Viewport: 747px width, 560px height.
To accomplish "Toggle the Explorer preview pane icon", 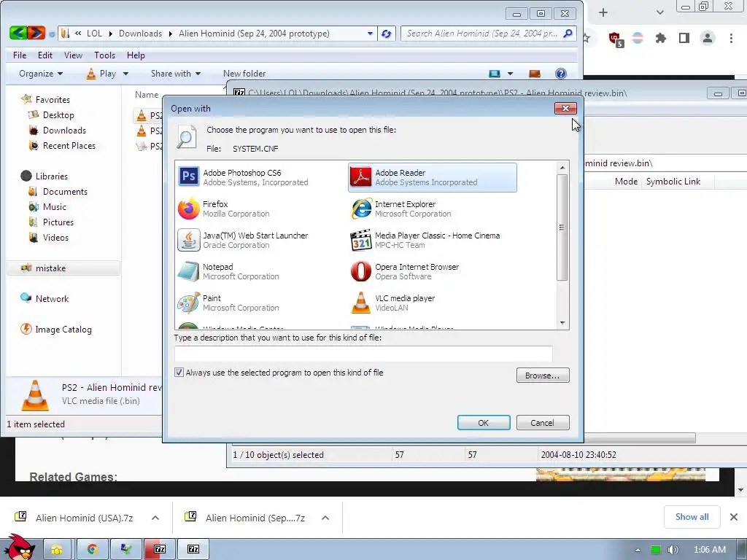I will point(535,74).
